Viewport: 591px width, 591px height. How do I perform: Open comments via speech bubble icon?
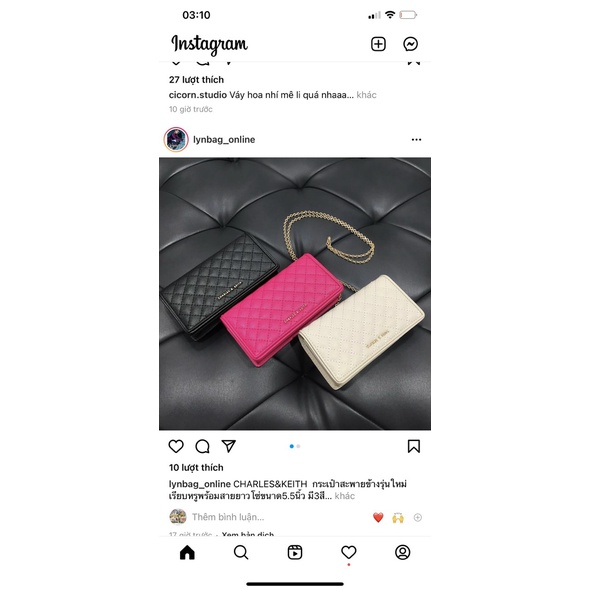(x=202, y=446)
